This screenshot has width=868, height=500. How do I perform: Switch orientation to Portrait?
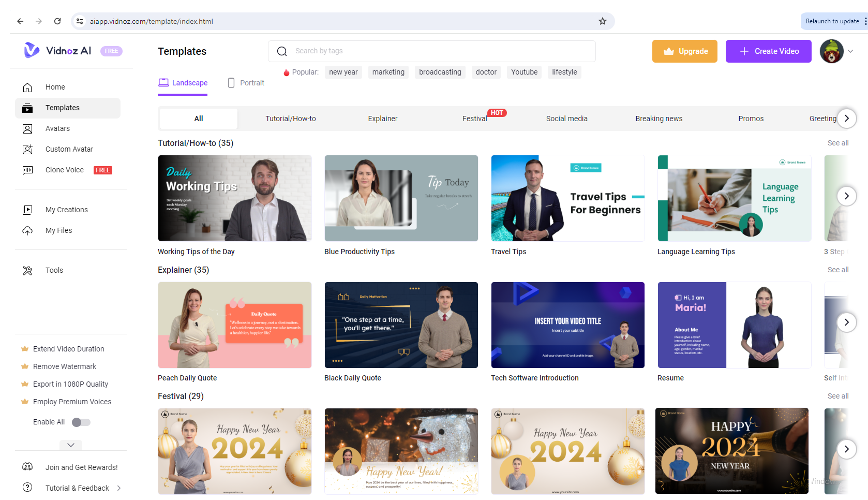[x=246, y=82]
